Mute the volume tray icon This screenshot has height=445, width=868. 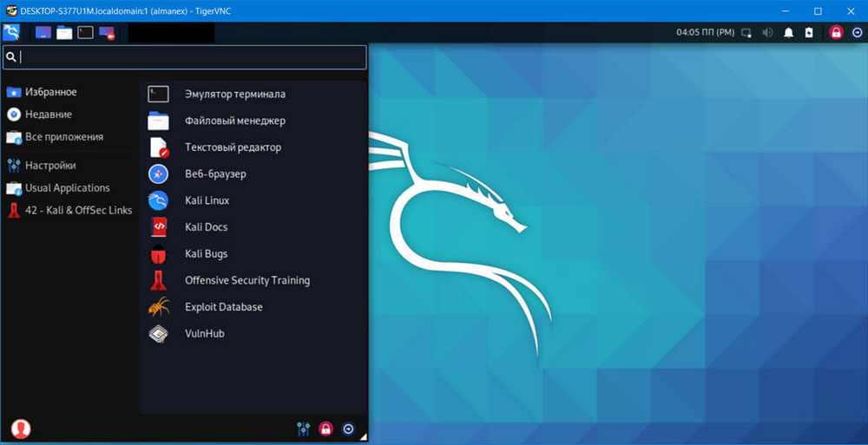pyautogui.click(x=767, y=33)
